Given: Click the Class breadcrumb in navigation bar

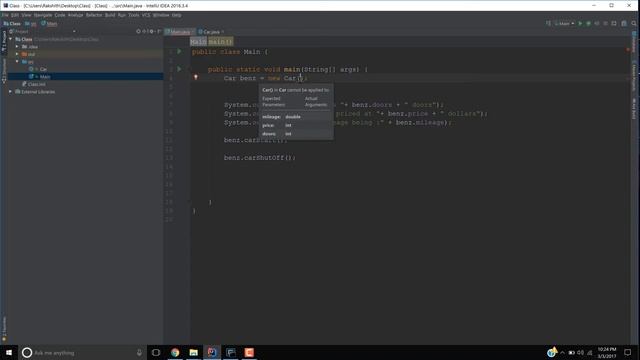Looking at the screenshot, I should (12, 24).
